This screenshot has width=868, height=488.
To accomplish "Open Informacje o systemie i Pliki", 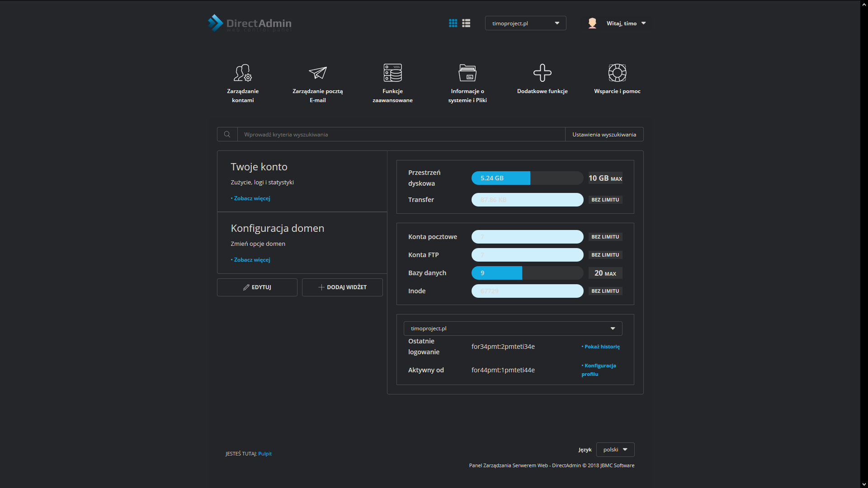I will (x=467, y=73).
